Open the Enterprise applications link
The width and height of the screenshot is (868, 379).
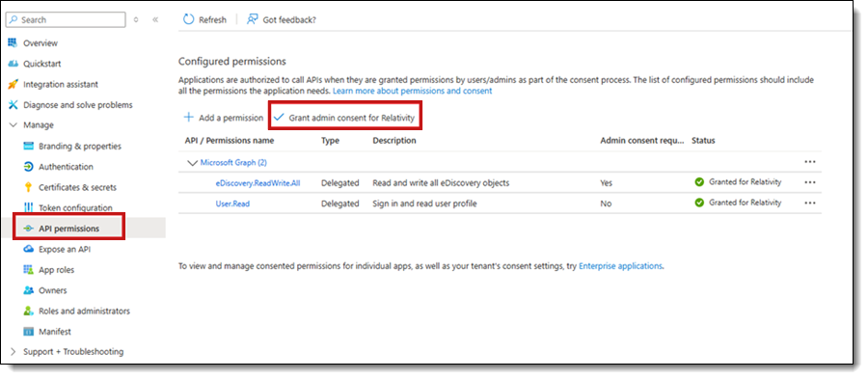tap(620, 265)
